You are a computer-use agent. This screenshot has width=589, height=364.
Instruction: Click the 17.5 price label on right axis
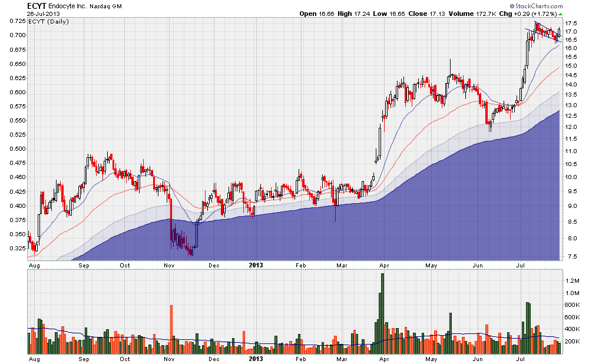(x=571, y=24)
